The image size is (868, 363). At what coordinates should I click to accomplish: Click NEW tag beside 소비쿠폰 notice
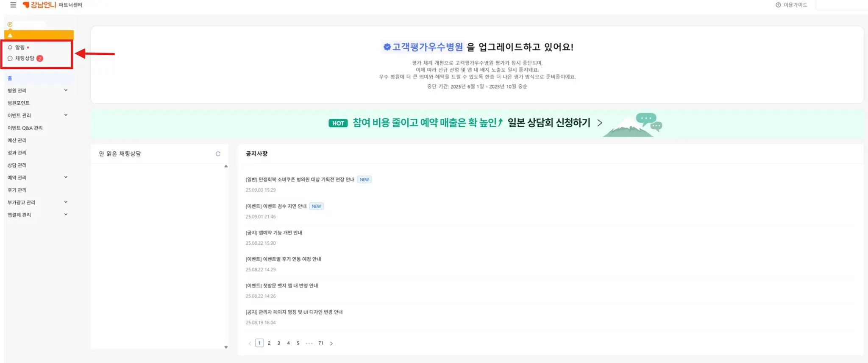click(x=364, y=180)
